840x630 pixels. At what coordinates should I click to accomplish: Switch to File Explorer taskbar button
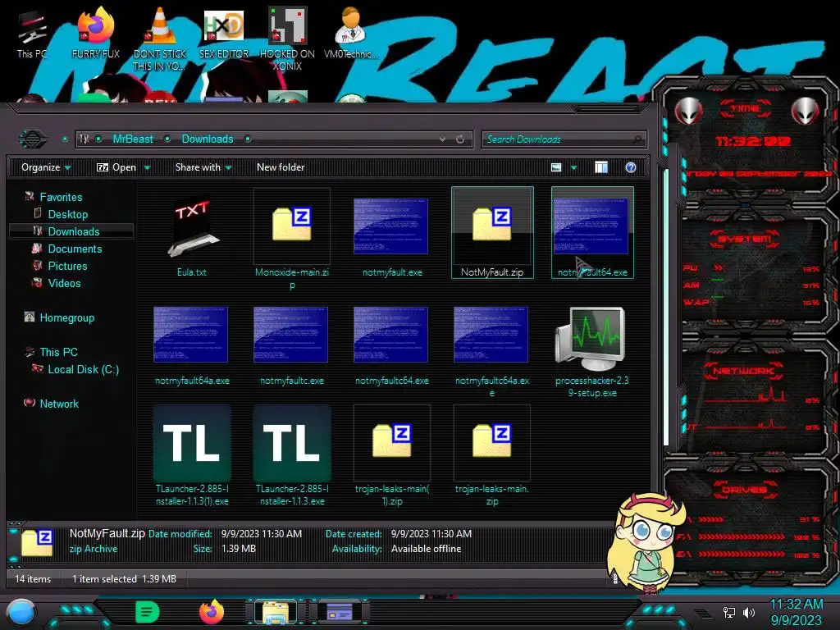[x=276, y=612]
